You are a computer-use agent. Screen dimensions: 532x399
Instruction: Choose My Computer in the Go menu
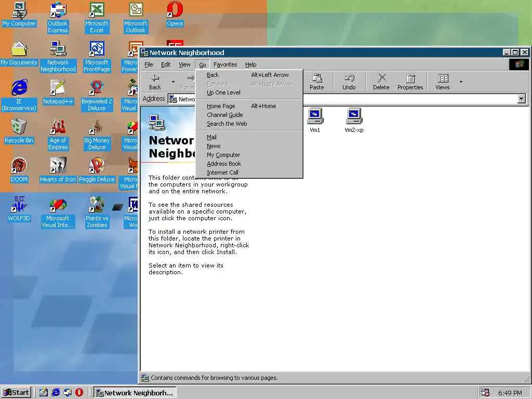[x=249, y=155]
